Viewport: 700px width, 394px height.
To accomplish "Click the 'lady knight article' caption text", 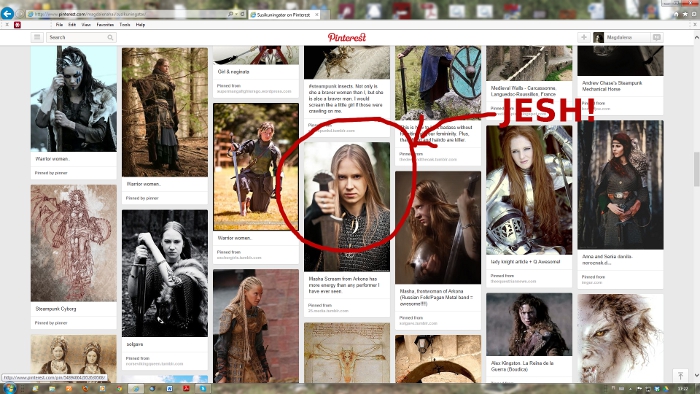I will pos(525,261).
